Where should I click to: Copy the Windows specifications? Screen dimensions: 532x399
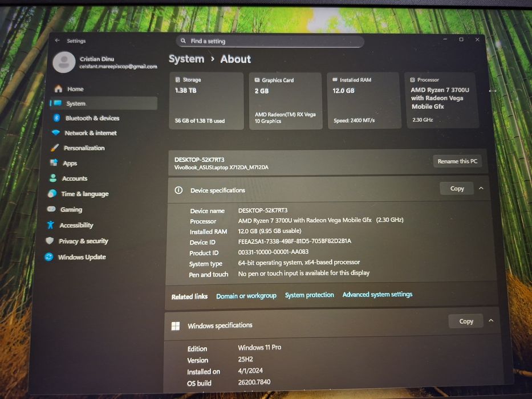pos(466,321)
